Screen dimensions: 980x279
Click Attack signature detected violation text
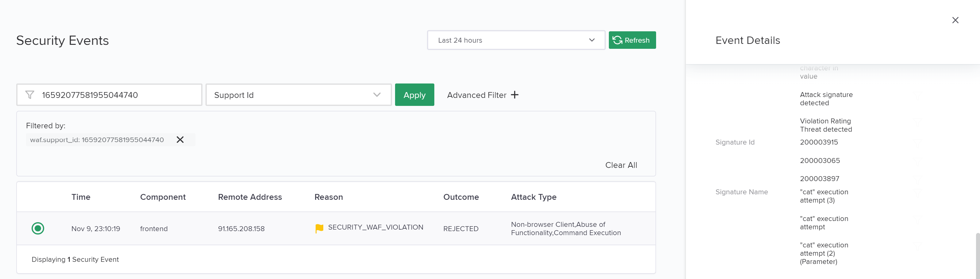tap(826, 99)
